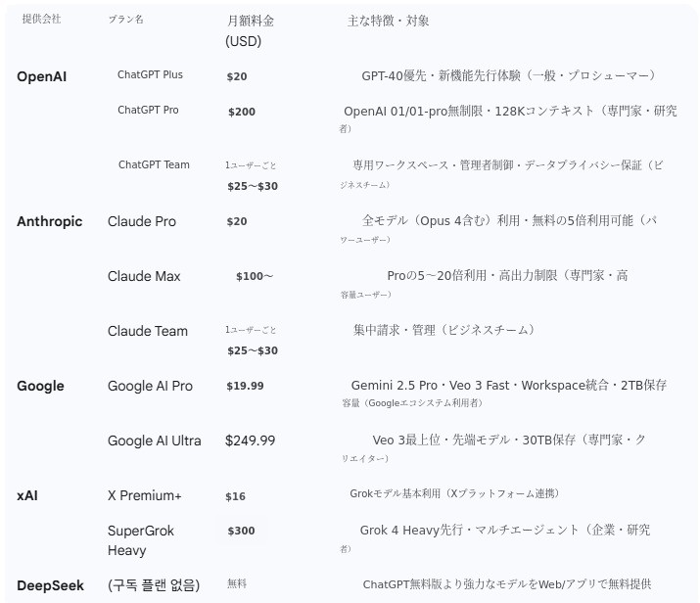This screenshot has height=603, width=700.
Task: Click the DeepSeek provider cell
Action: [49, 584]
